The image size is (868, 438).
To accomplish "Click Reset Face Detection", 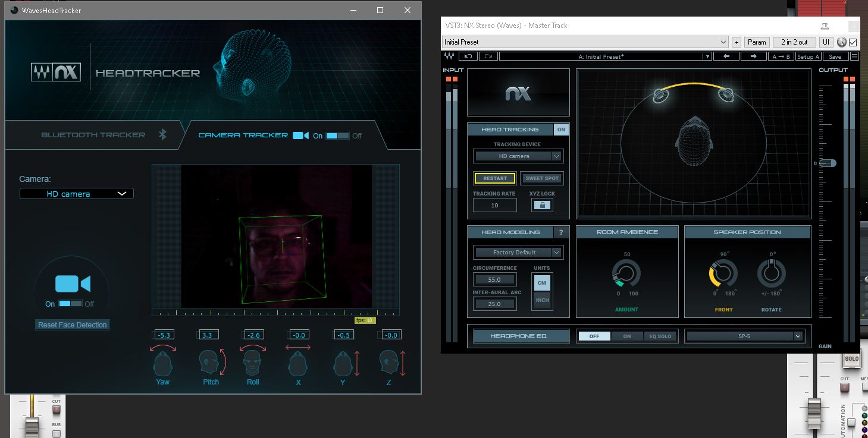I will tap(72, 324).
